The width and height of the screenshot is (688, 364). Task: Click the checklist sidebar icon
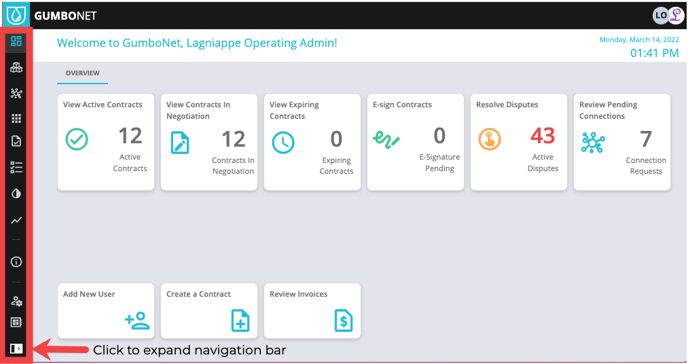(16, 167)
